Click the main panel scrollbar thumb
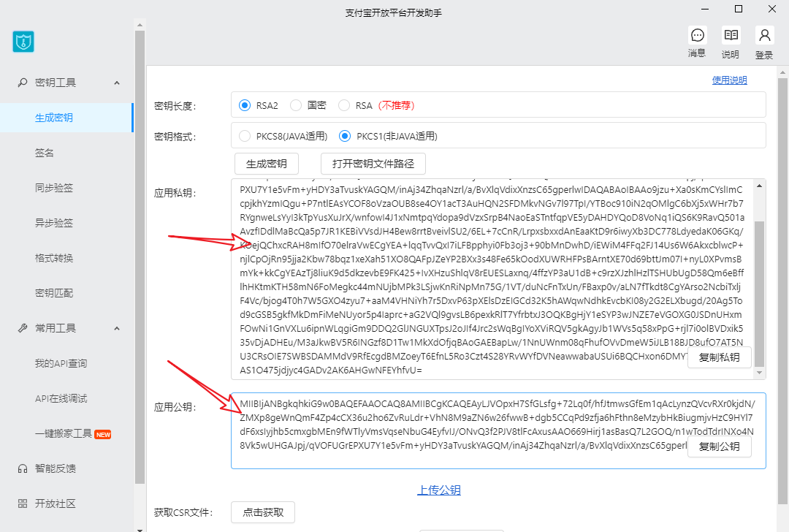This screenshot has height=532, width=789. (782, 291)
